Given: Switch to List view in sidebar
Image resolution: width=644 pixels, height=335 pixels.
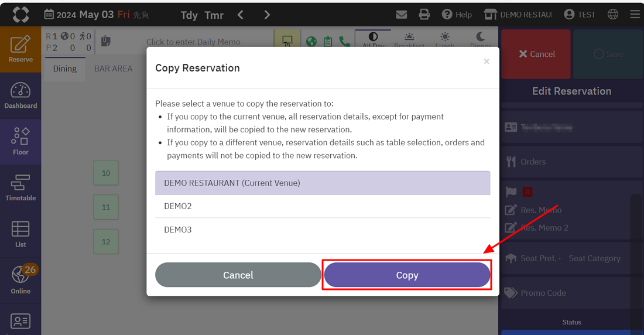Looking at the screenshot, I should click(x=20, y=234).
